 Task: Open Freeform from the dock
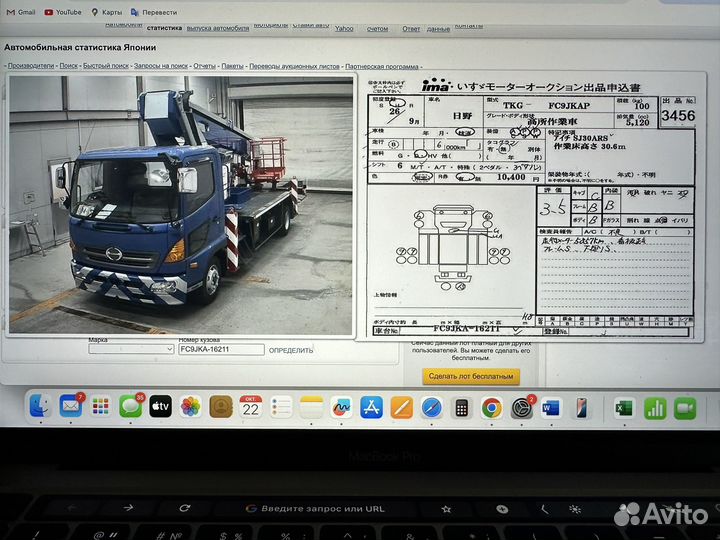tap(341, 407)
